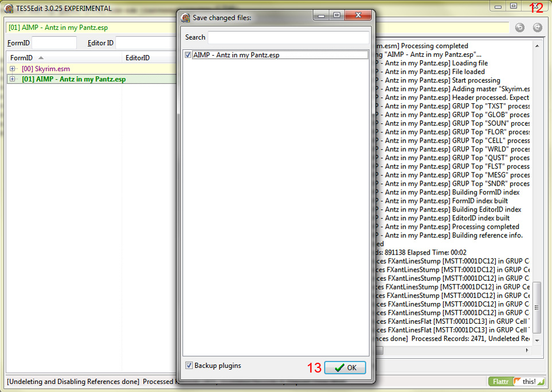Click the 'Building FormID index' log line

pos(448,192)
